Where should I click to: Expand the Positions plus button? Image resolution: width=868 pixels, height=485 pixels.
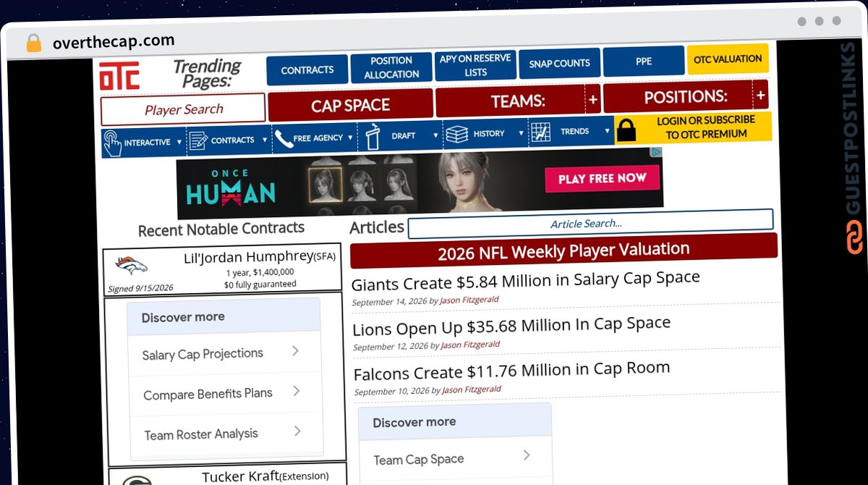tap(760, 95)
